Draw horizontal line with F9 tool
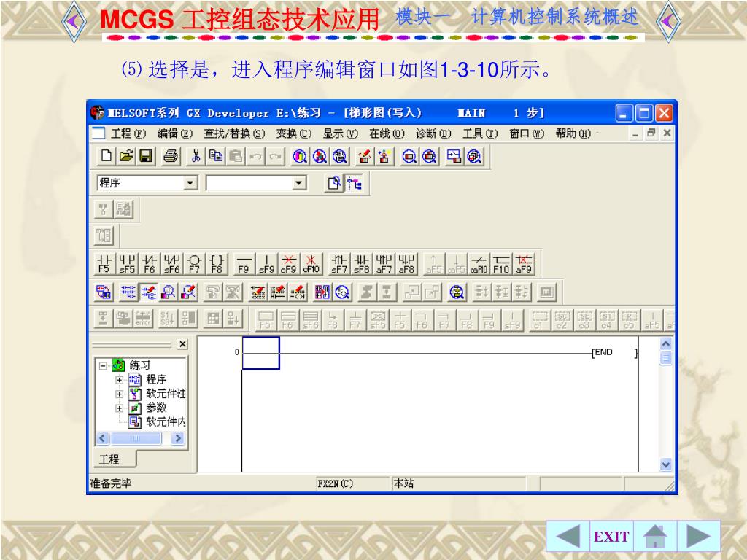The image size is (747, 560). tap(244, 264)
